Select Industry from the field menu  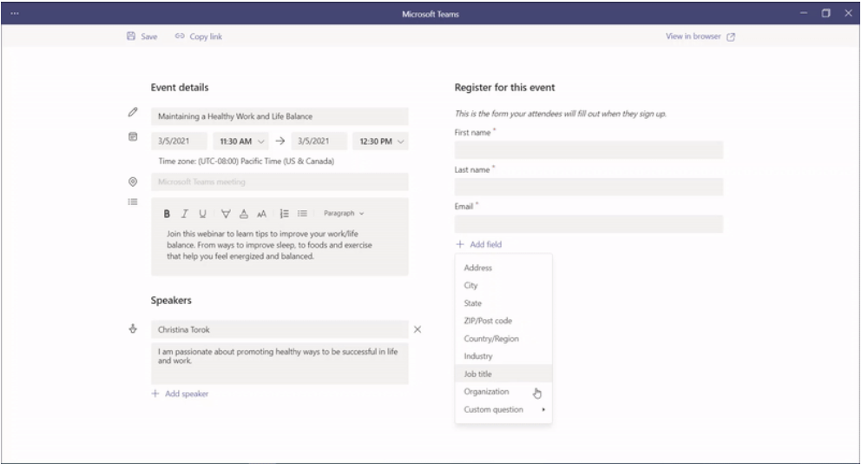503,356
